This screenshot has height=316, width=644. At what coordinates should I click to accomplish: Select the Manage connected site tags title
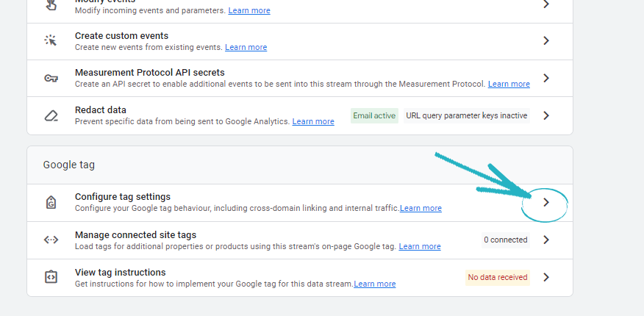[135, 234]
